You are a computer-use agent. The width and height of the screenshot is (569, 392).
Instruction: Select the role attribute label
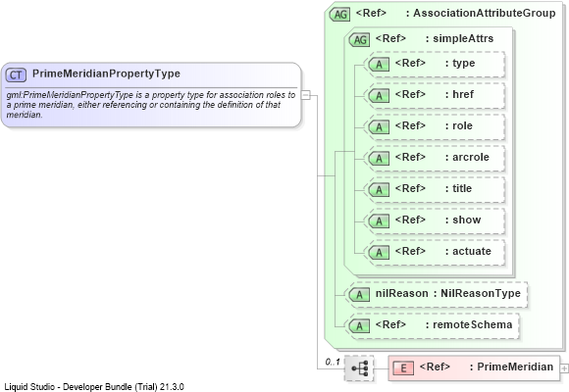[462, 125]
